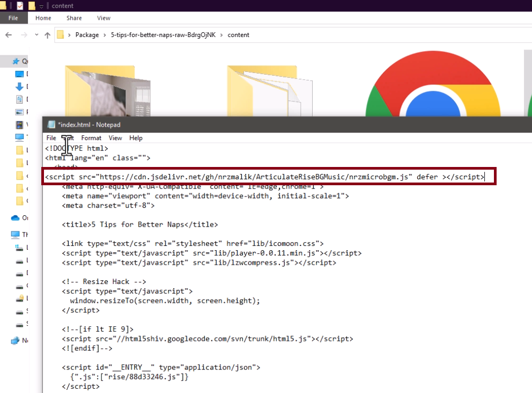
Task: Open the Notepad File menu
Action: tap(51, 138)
